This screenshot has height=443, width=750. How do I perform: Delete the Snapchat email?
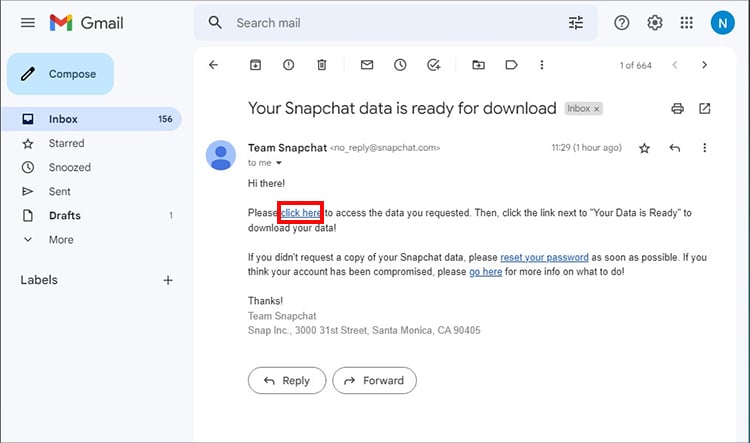click(321, 65)
